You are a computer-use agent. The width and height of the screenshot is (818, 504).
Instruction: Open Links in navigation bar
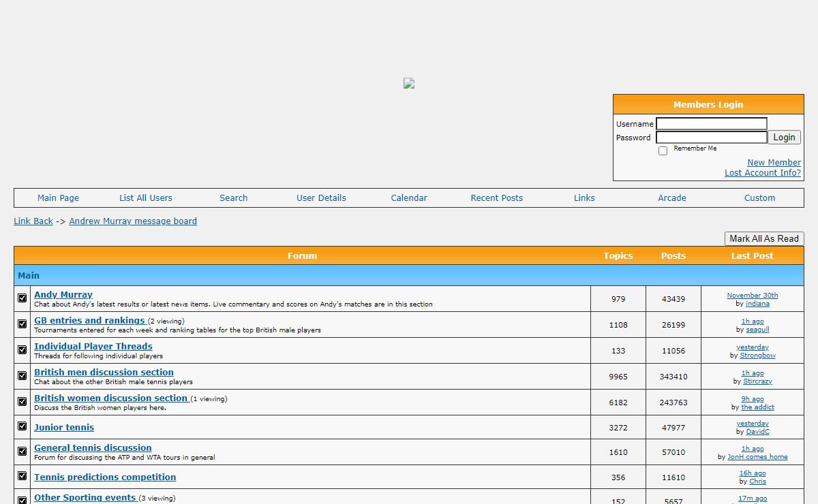[x=584, y=198]
